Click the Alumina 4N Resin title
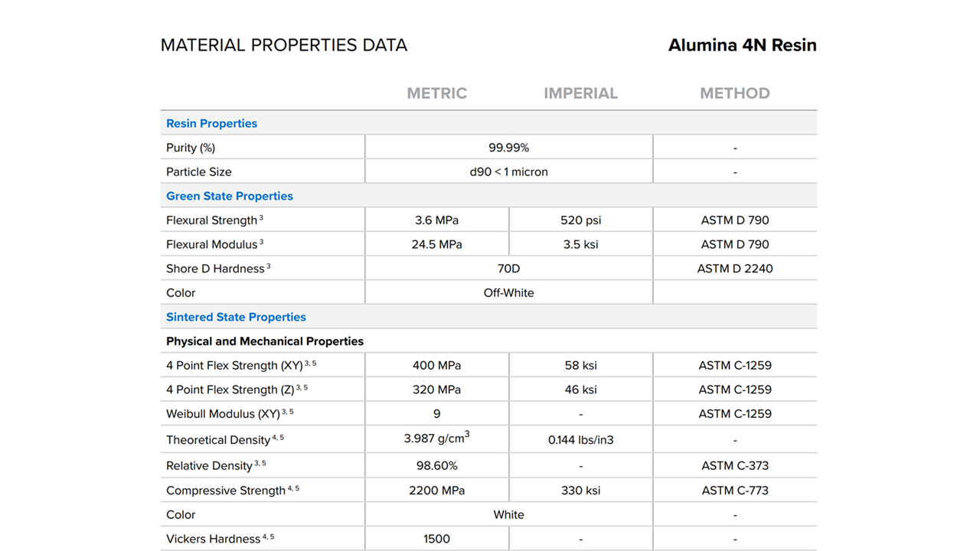 pos(742,45)
